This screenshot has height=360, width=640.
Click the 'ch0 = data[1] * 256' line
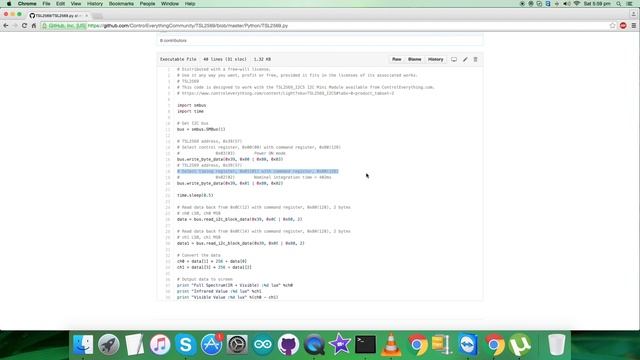pos(212,262)
